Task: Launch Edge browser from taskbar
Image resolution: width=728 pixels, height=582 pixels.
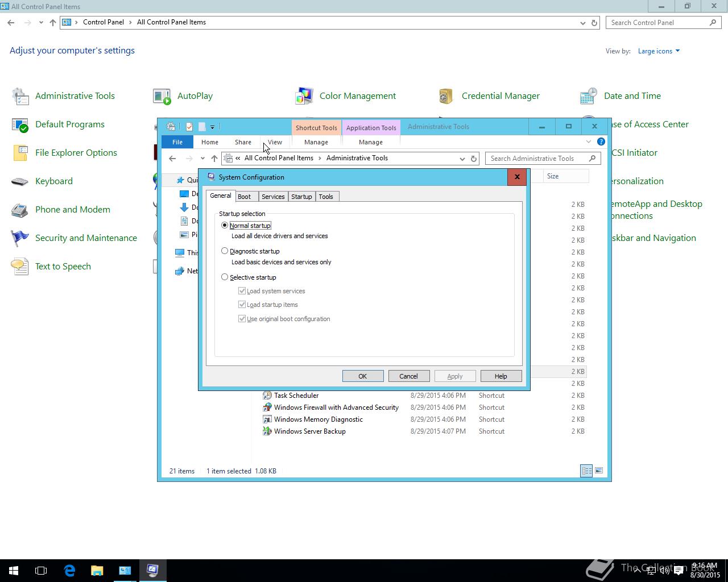Action: pos(69,570)
